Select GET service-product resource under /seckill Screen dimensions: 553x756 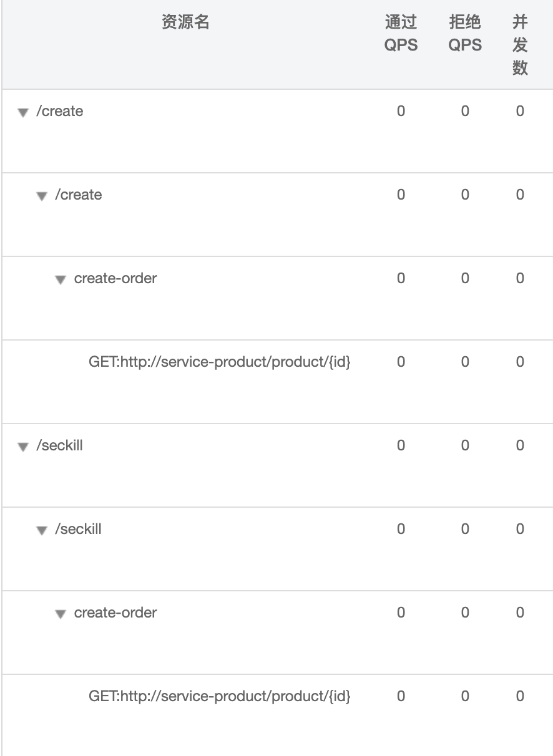pyautogui.click(x=220, y=697)
